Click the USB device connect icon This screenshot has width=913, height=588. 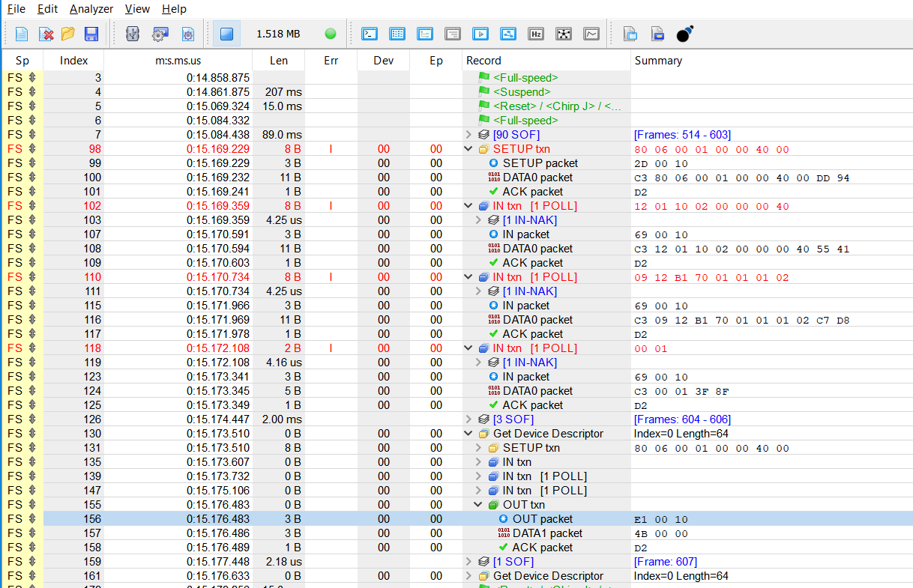point(133,34)
